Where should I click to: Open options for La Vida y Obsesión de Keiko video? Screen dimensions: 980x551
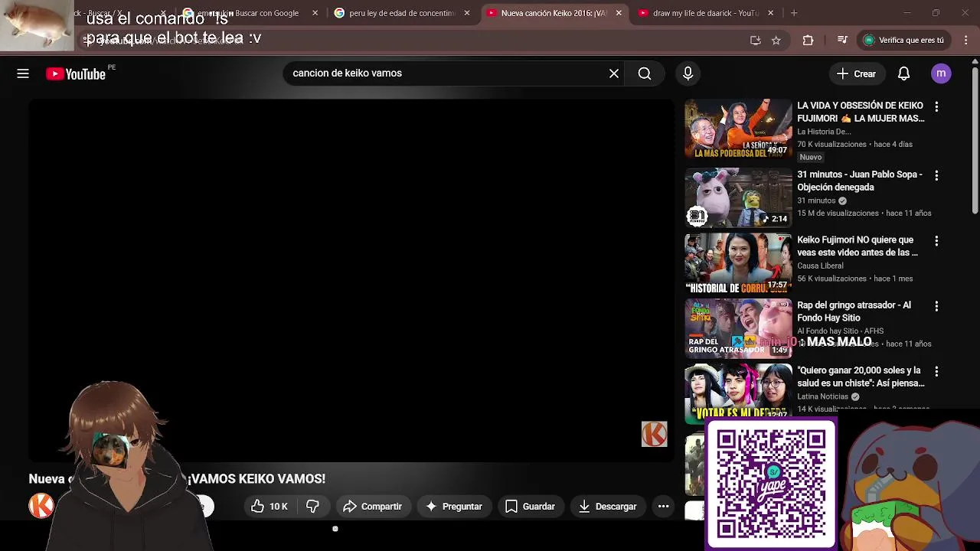[936, 107]
